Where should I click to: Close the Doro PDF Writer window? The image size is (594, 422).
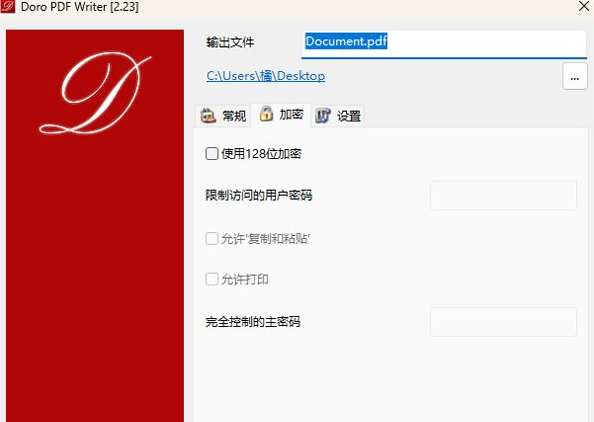[584, 6]
